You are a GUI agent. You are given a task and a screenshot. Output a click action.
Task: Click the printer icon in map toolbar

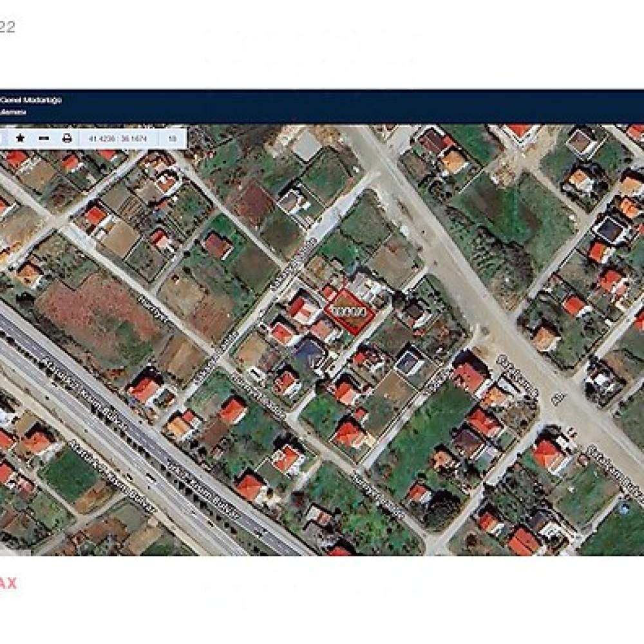pos(67,138)
